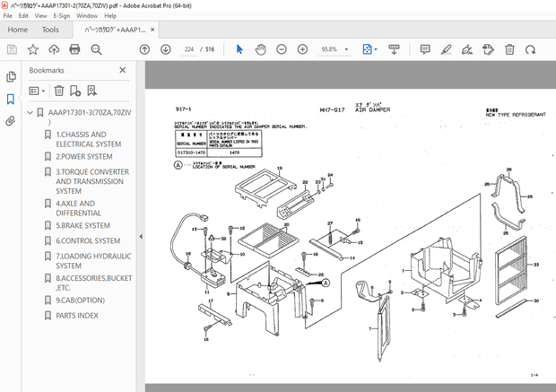Open the Sign document tool
556x392 pixels.
(x=467, y=49)
